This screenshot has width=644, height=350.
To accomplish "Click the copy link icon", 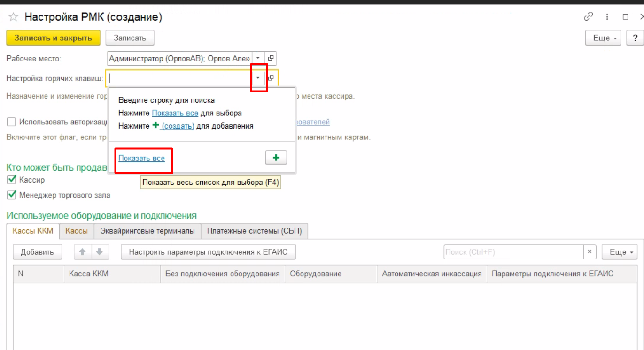I will click(588, 17).
